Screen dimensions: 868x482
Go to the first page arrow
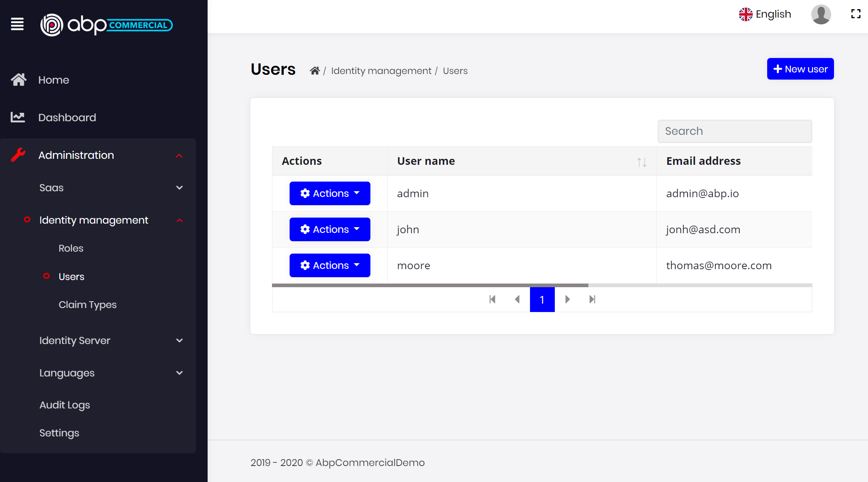click(492, 299)
